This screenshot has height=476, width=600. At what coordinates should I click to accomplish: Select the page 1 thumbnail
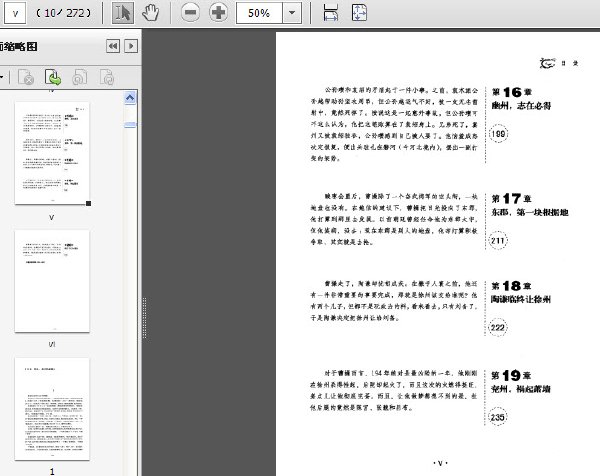[x=52, y=409]
